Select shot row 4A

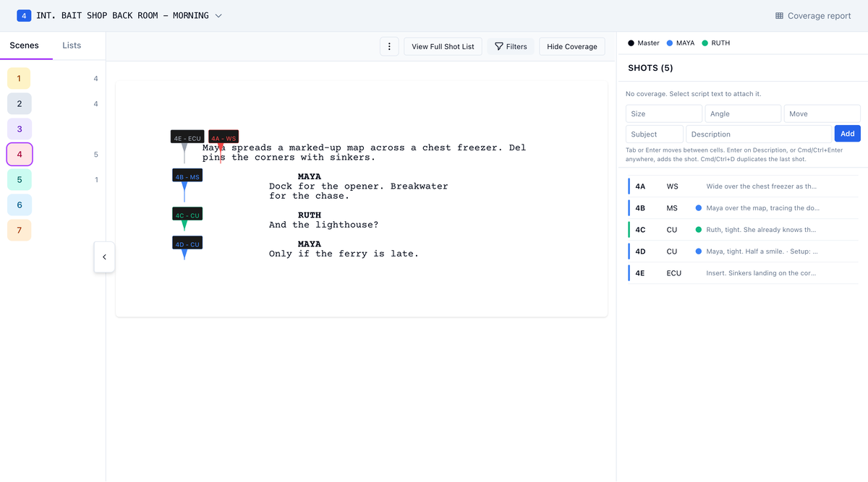coord(744,186)
